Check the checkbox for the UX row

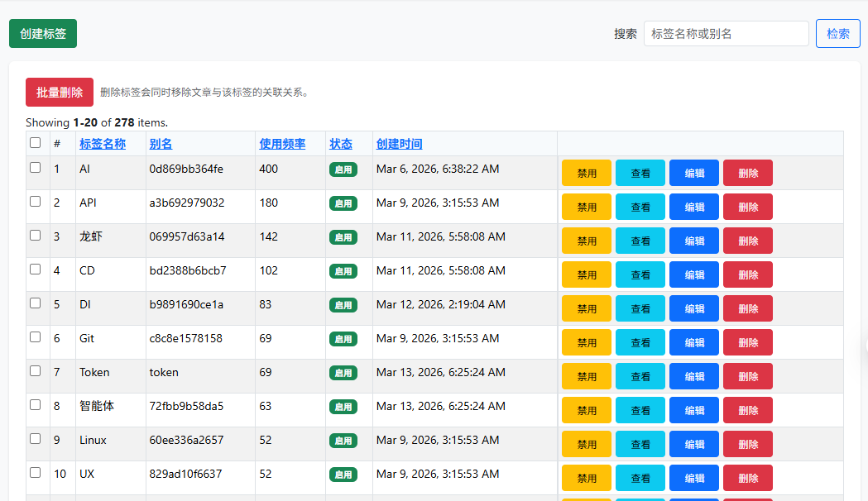coord(36,473)
